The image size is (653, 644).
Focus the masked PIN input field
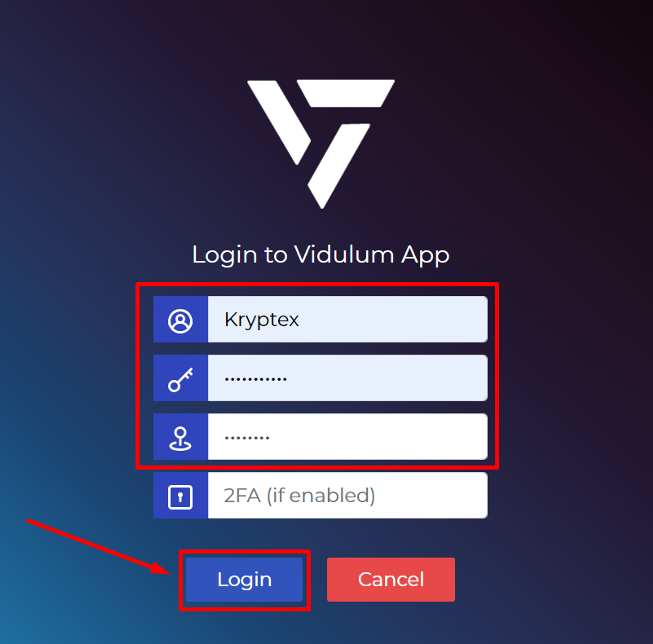pyautogui.click(x=347, y=436)
